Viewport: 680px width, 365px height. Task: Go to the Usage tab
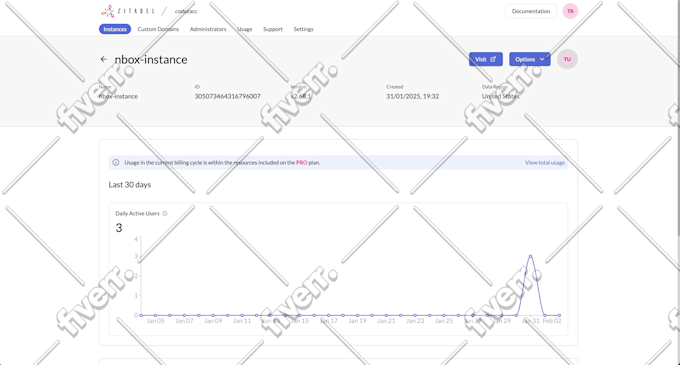(245, 29)
